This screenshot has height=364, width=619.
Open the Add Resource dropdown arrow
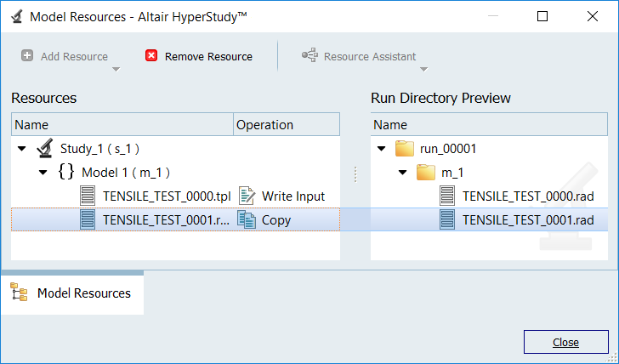(x=116, y=70)
